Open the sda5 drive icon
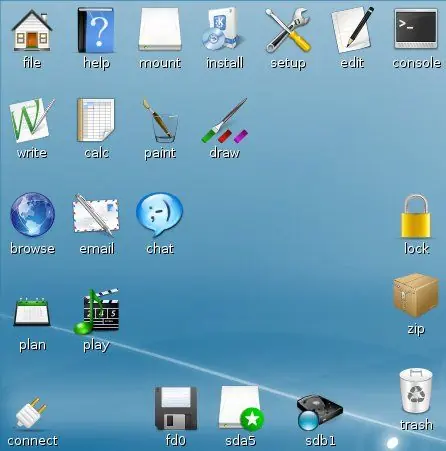 tap(241, 408)
